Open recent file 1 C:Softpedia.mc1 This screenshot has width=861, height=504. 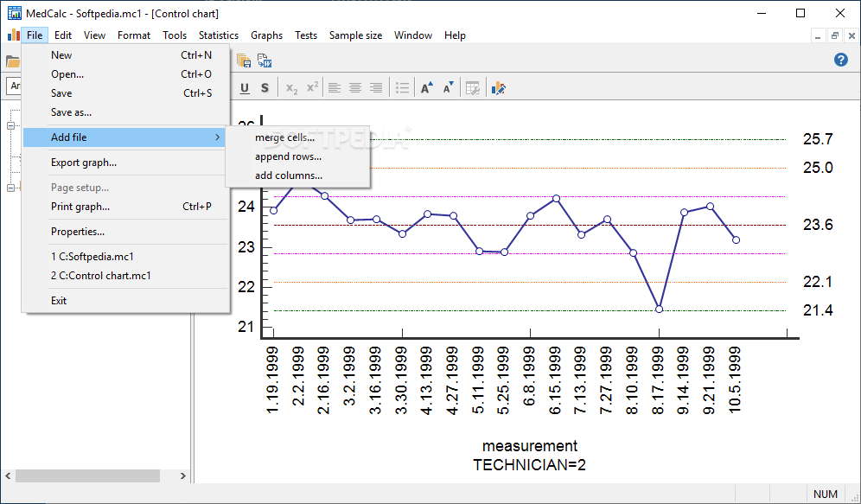[x=125, y=257]
